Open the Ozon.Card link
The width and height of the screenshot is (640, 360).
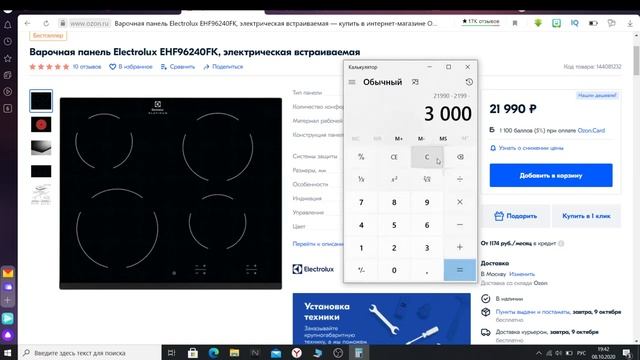(x=591, y=131)
